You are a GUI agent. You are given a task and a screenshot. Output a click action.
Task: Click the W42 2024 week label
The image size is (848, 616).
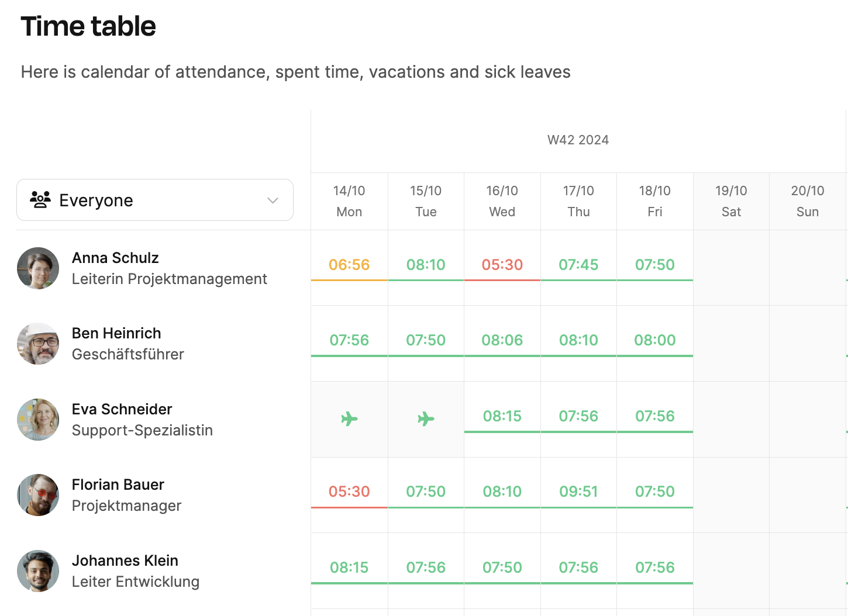click(x=578, y=140)
